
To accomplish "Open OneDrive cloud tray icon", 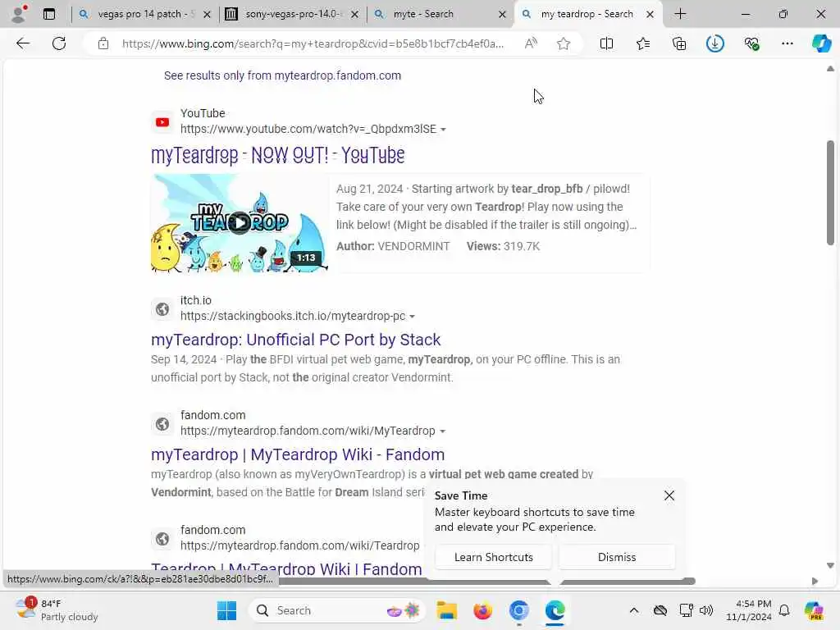I will coord(660,610).
